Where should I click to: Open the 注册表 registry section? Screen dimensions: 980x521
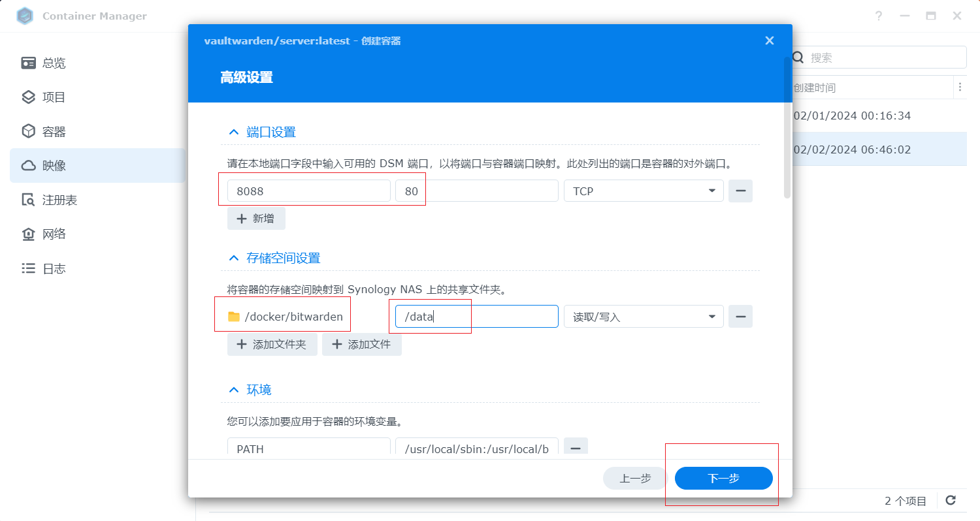pyautogui.click(x=97, y=200)
